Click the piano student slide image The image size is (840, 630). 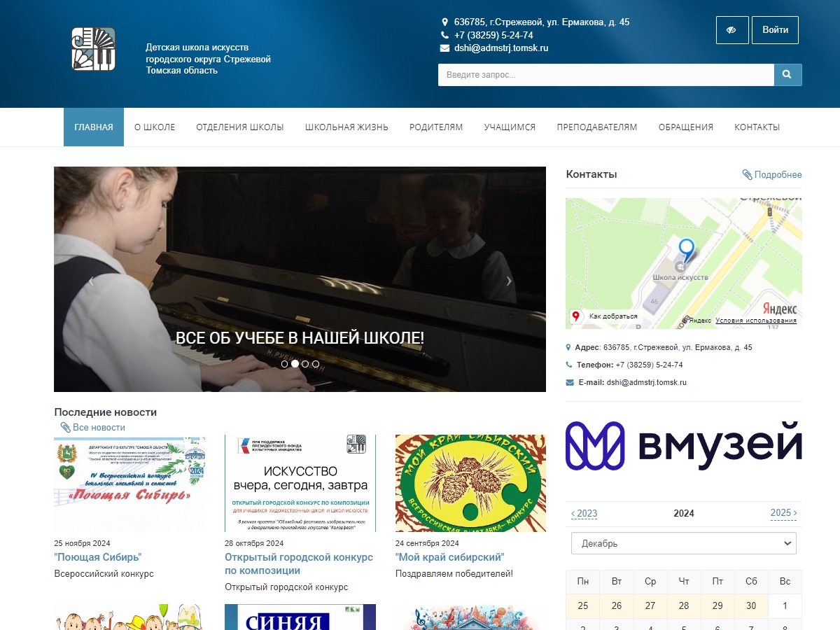click(300, 279)
